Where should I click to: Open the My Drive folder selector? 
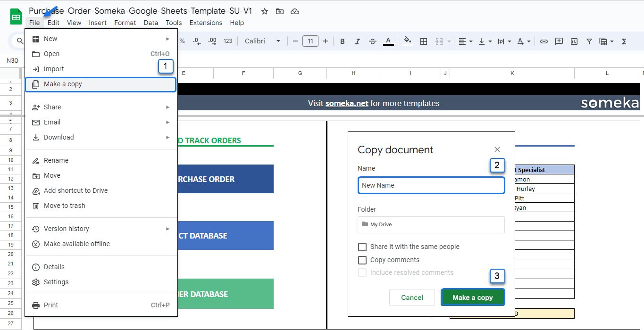(431, 224)
